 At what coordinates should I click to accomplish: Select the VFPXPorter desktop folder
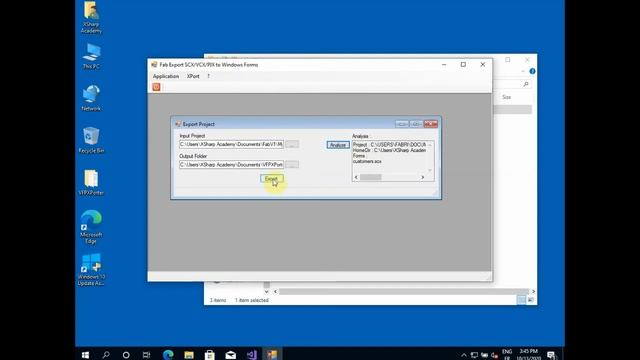pos(91,182)
